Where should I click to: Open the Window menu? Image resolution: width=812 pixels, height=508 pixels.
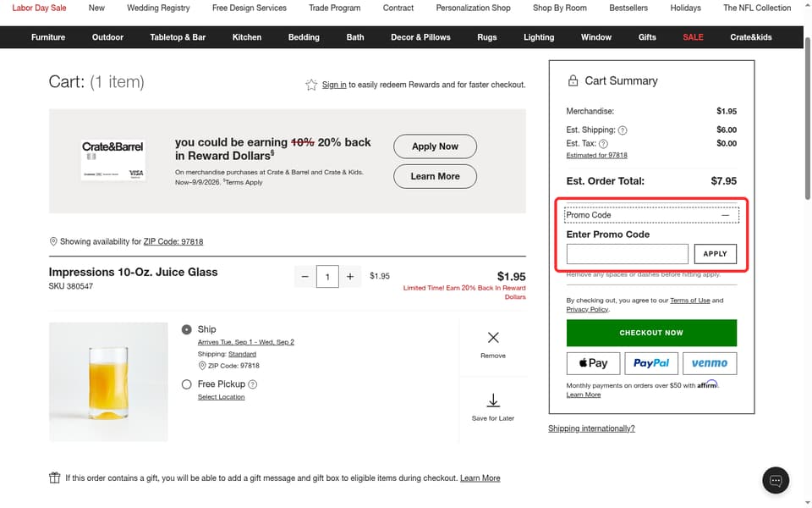[x=596, y=37]
